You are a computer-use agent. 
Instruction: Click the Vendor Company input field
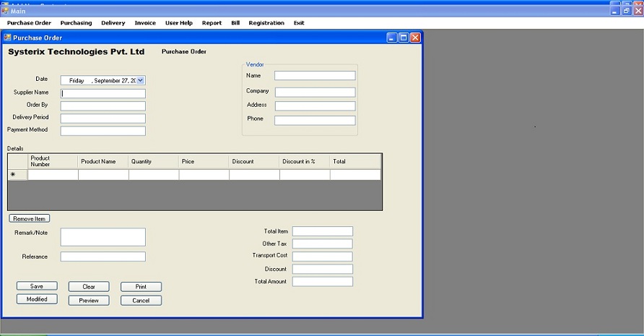click(x=315, y=92)
